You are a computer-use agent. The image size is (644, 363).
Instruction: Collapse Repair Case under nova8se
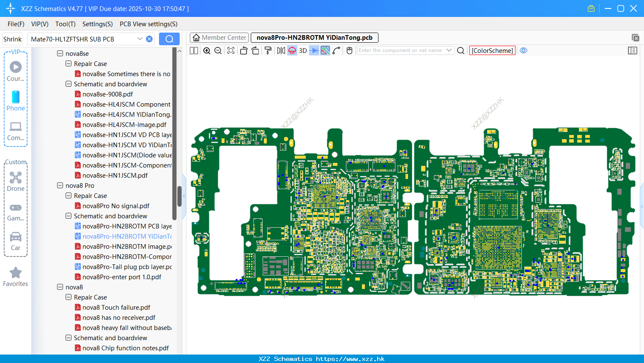click(x=69, y=64)
